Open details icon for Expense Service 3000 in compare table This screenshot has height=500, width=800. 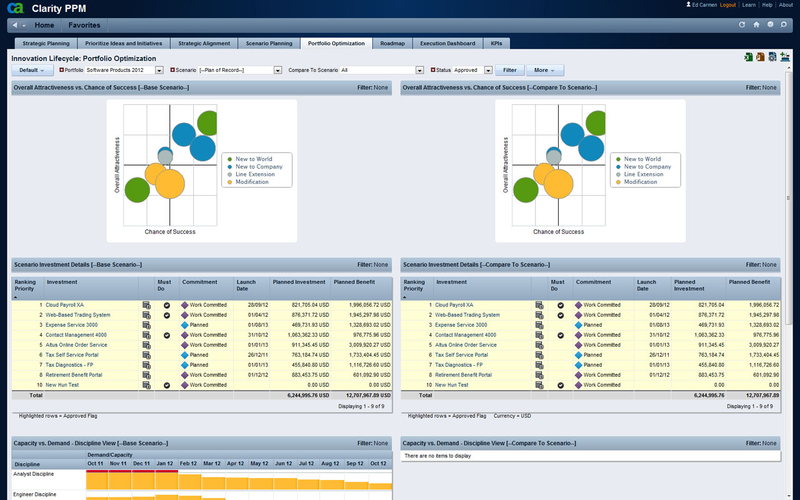539,325
